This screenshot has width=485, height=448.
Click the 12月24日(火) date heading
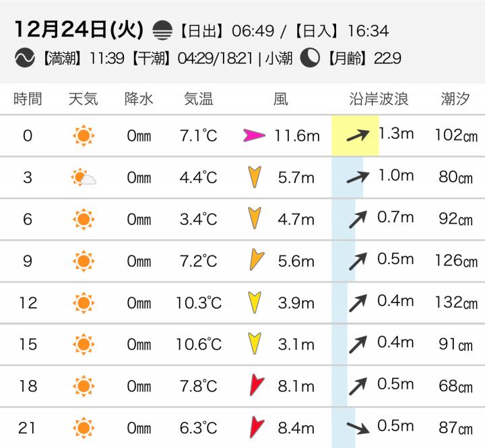point(77,30)
